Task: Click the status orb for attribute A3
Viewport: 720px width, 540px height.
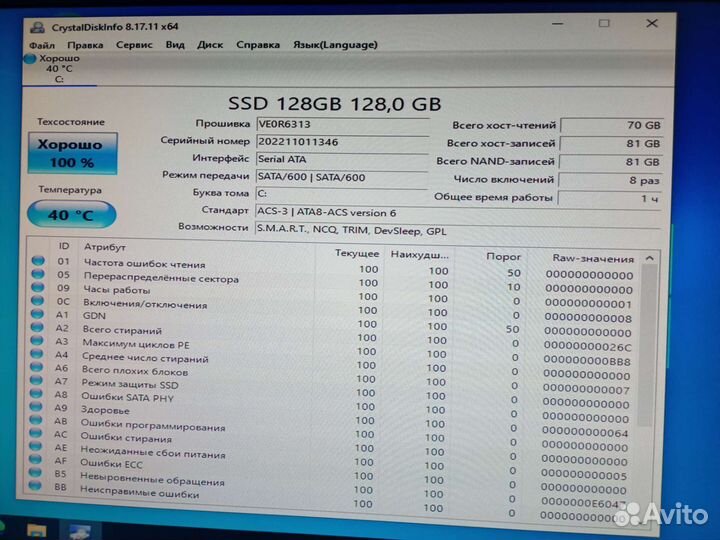Action: tap(37, 341)
